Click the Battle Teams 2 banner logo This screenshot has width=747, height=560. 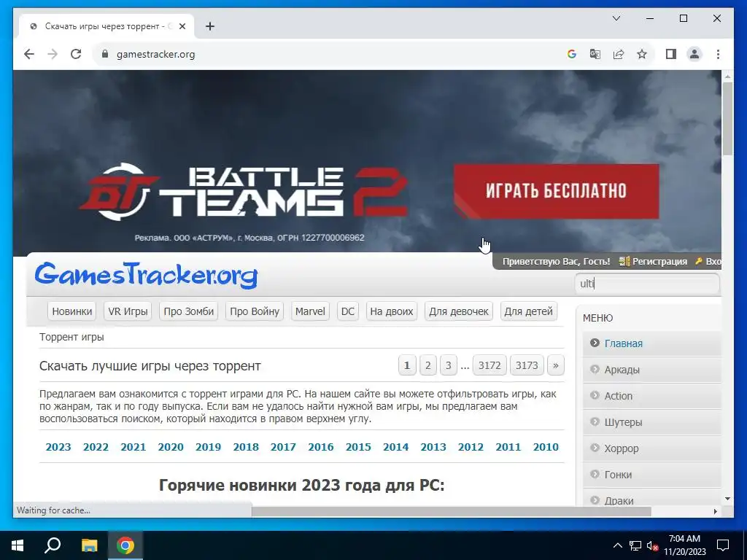243,192
